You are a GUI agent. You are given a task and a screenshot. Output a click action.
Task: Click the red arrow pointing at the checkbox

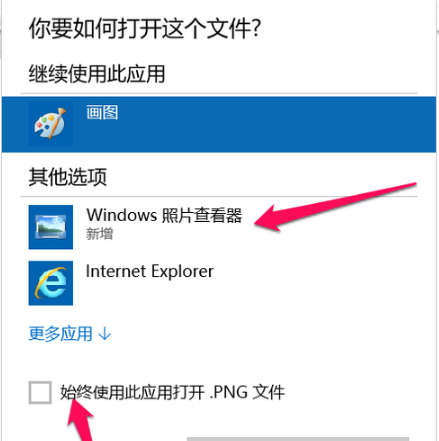click(80, 420)
